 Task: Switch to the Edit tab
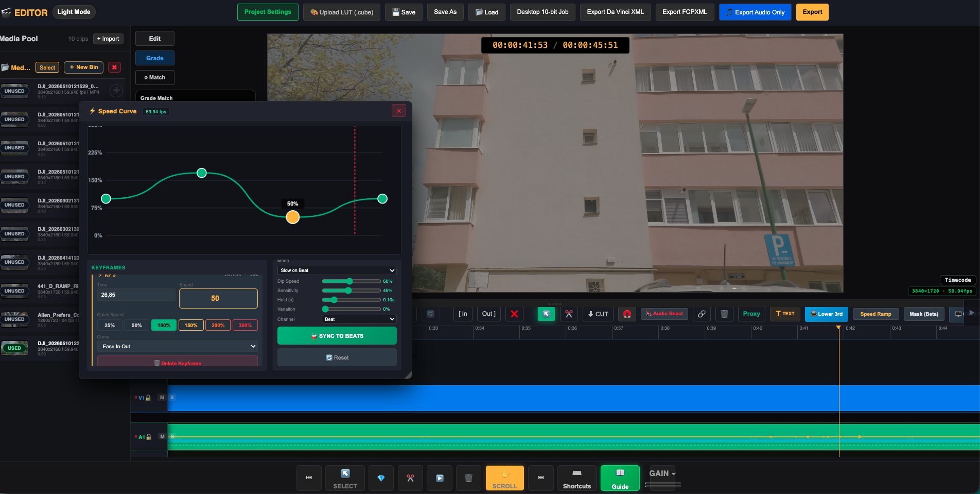[154, 39]
